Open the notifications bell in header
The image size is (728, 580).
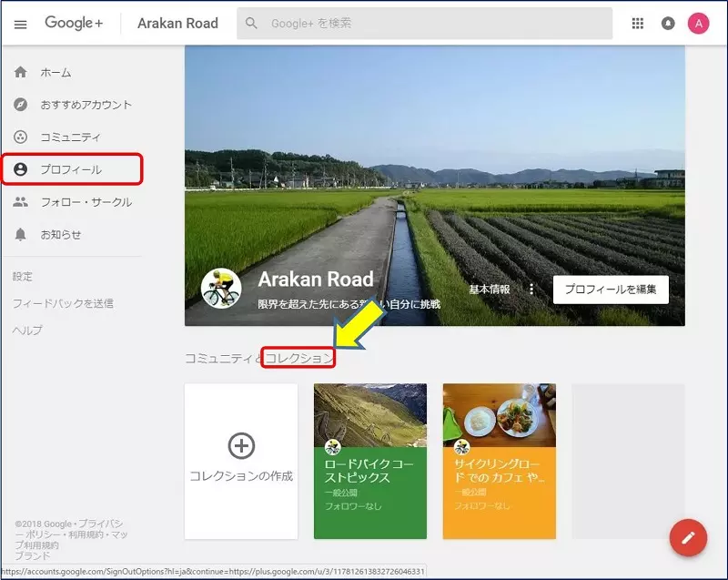(x=668, y=24)
